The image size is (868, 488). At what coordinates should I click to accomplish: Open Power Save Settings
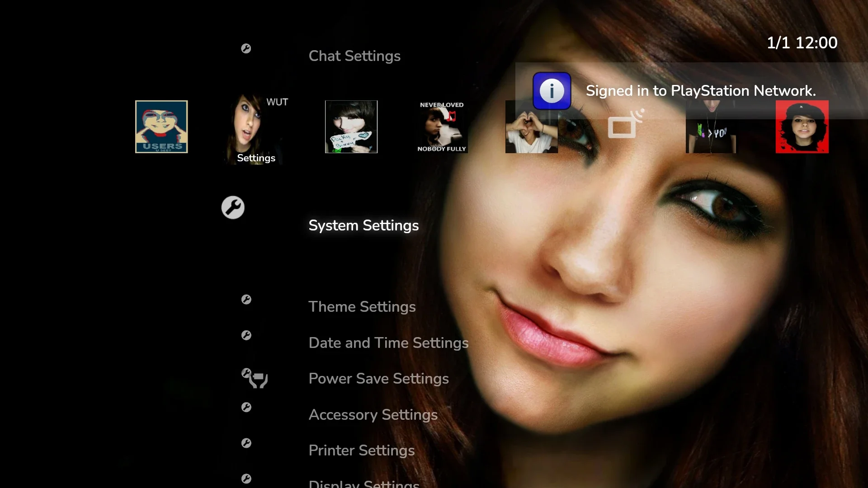pyautogui.click(x=378, y=379)
